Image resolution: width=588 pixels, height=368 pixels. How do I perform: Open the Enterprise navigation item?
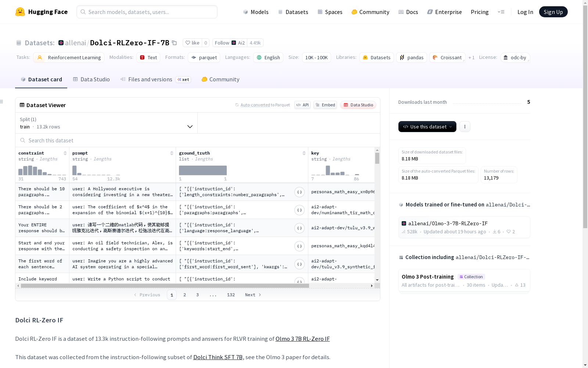(445, 12)
